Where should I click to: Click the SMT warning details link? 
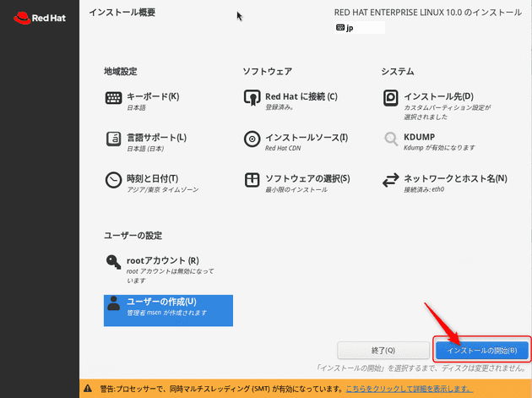coord(410,389)
